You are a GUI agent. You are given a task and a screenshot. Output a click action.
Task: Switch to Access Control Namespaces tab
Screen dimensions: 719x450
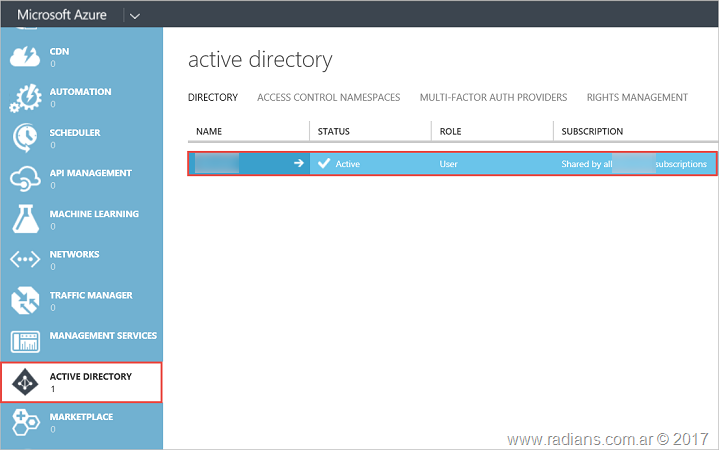(x=328, y=97)
